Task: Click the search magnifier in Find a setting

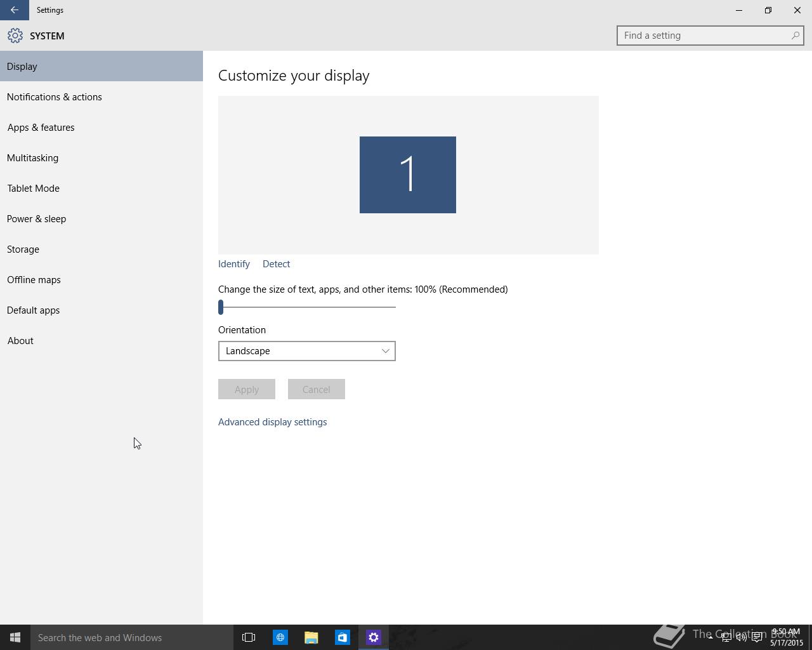Action: 795,36
